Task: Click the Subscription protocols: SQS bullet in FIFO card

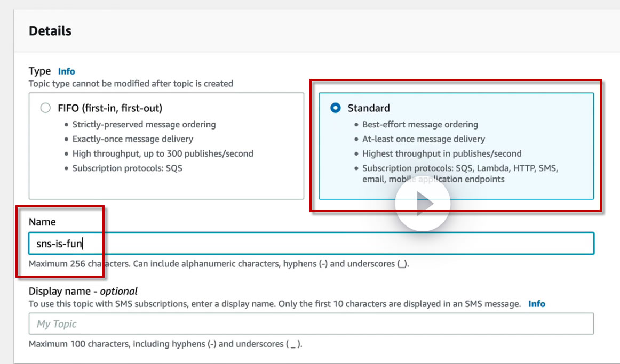Action: 128,168
